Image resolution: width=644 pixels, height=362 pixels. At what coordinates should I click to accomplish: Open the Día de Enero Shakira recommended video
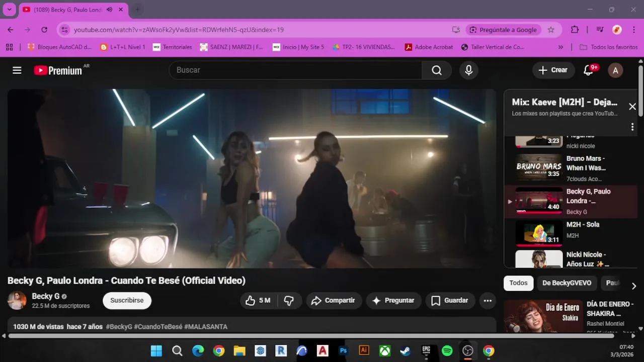point(571,316)
